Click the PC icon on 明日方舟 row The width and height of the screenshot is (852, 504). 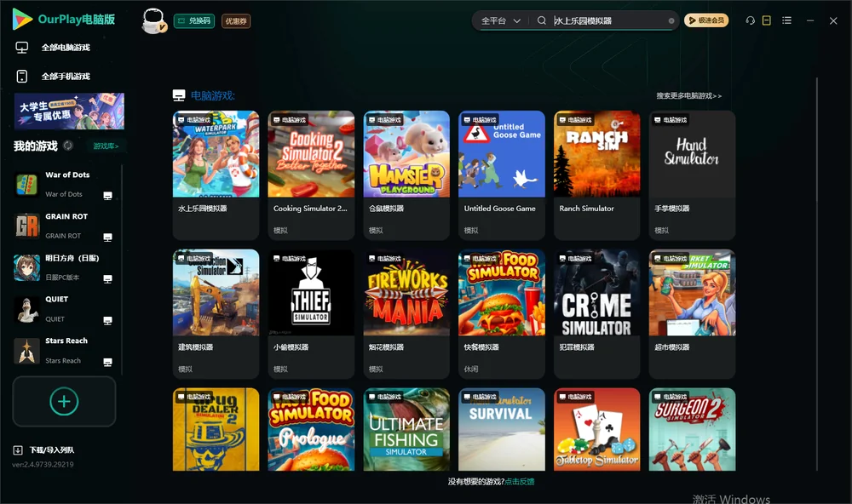coord(107,279)
